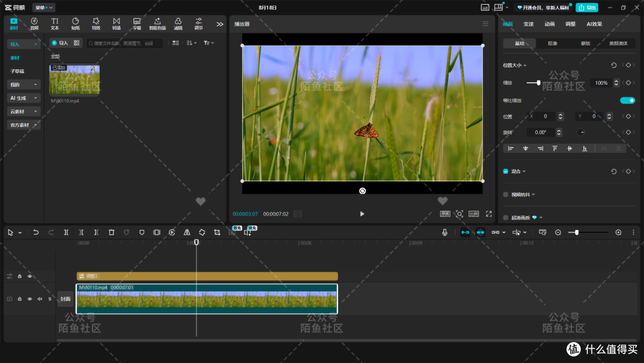This screenshot has height=363, width=644.
Task: Click the microphone record voiceover icon
Action: [445, 232]
